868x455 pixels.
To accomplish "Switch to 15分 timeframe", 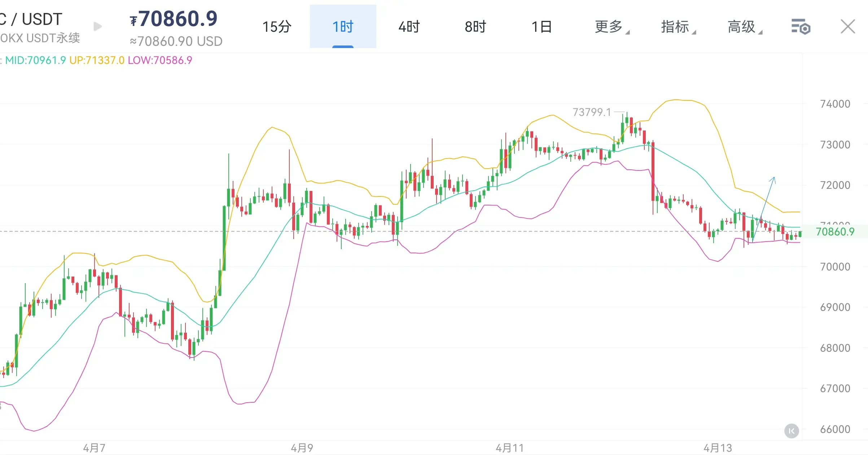I will tap(277, 27).
